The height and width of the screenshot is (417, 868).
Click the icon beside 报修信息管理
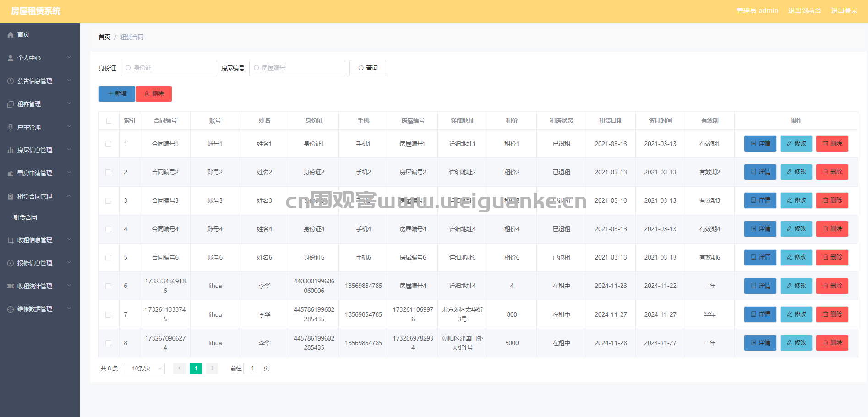coord(11,263)
